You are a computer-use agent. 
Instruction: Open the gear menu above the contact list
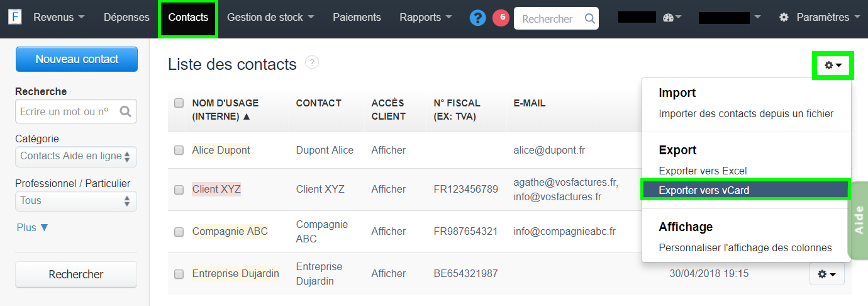pyautogui.click(x=833, y=65)
